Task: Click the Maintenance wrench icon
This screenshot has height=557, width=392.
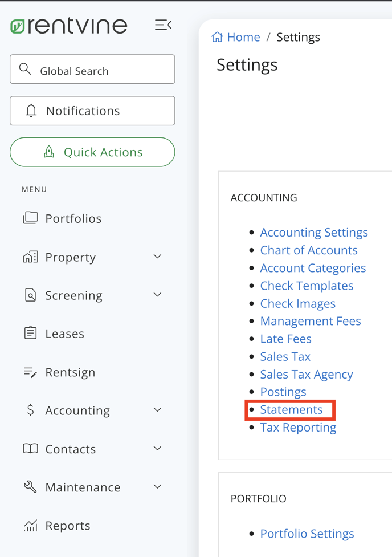Action: coord(30,487)
